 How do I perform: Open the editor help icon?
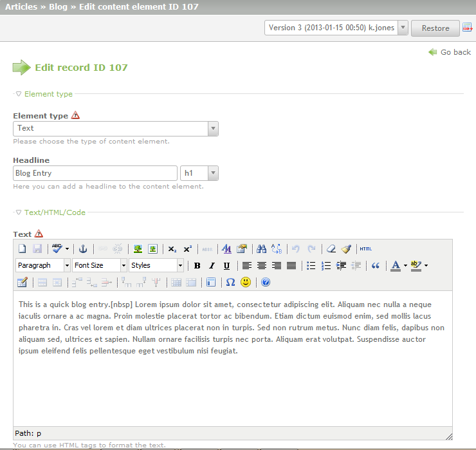coord(266,283)
